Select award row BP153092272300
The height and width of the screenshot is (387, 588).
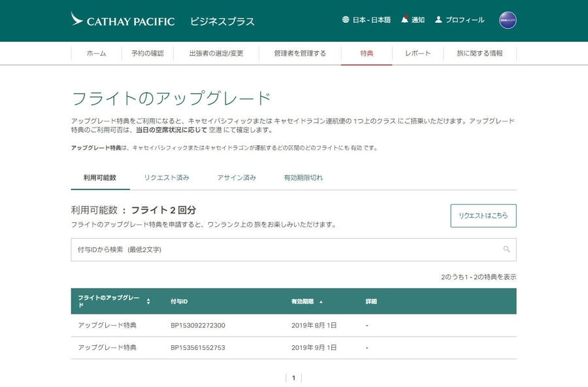[x=198, y=326]
